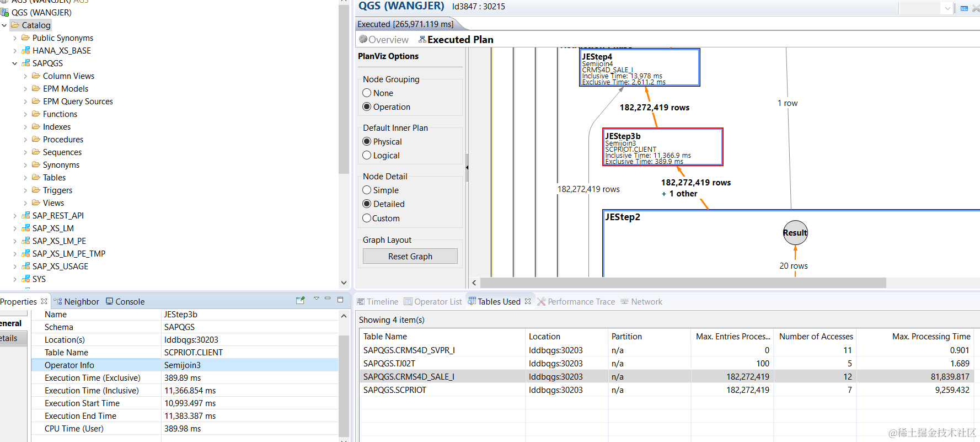This screenshot has width=980, height=442.
Task: Open the Properties view menu arrow
Action: pyautogui.click(x=317, y=299)
